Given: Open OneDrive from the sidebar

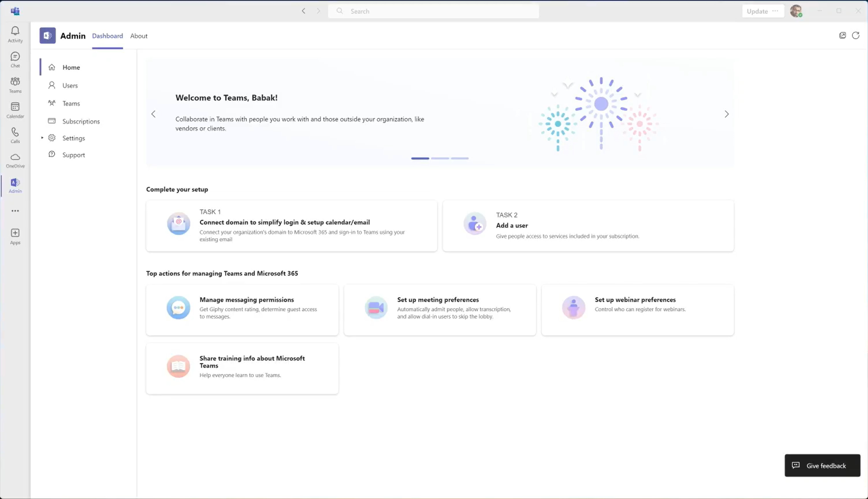Looking at the screenshot, I should [15, 160].
